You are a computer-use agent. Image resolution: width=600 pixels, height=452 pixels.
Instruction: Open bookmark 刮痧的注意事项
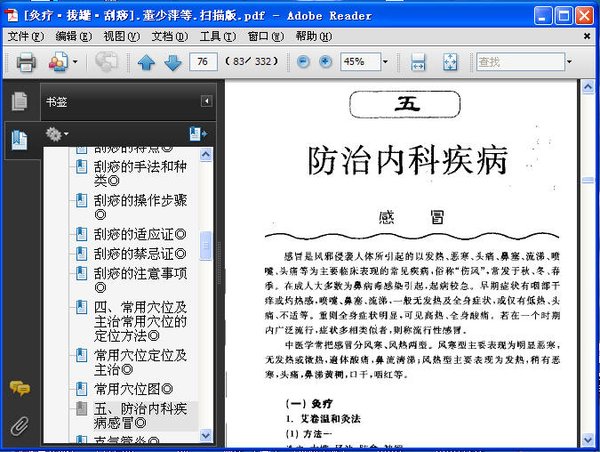[140, 280]
